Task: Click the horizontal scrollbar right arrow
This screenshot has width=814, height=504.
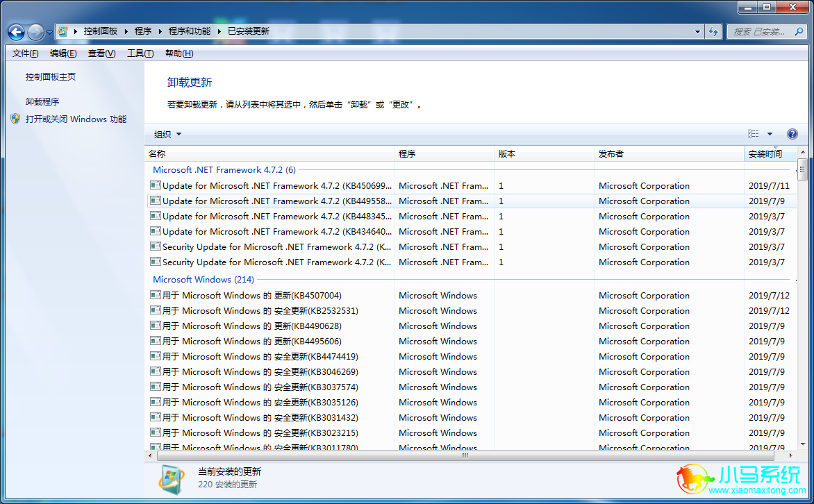Action: click(790, 455)
